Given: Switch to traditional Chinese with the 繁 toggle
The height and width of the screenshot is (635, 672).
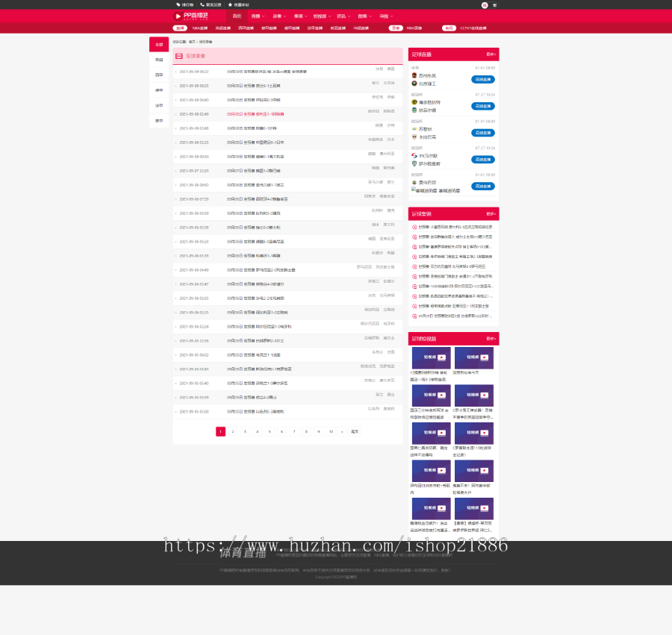Looking at the screenshot, I should (494, 5).
